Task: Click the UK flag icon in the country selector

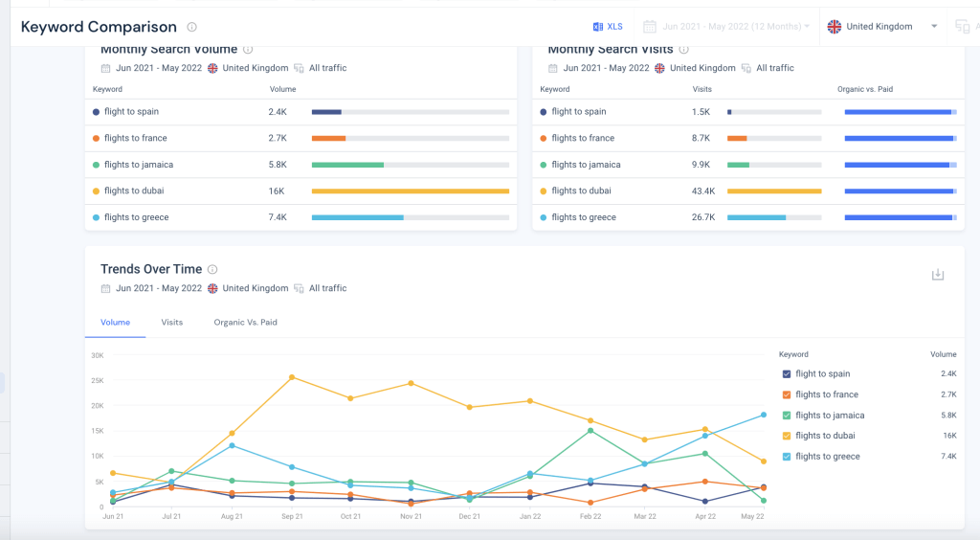Action: pyautogui.click(x=835, y=26)
